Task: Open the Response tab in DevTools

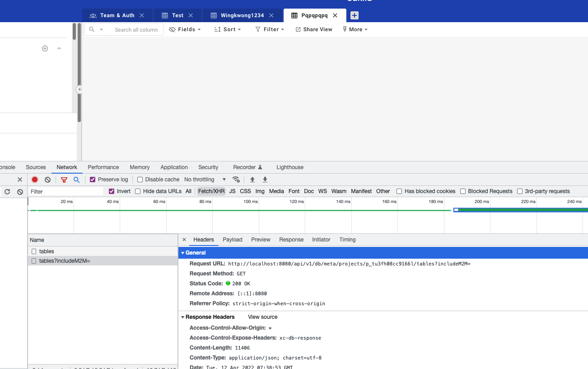Action: (x=291, y=239)
